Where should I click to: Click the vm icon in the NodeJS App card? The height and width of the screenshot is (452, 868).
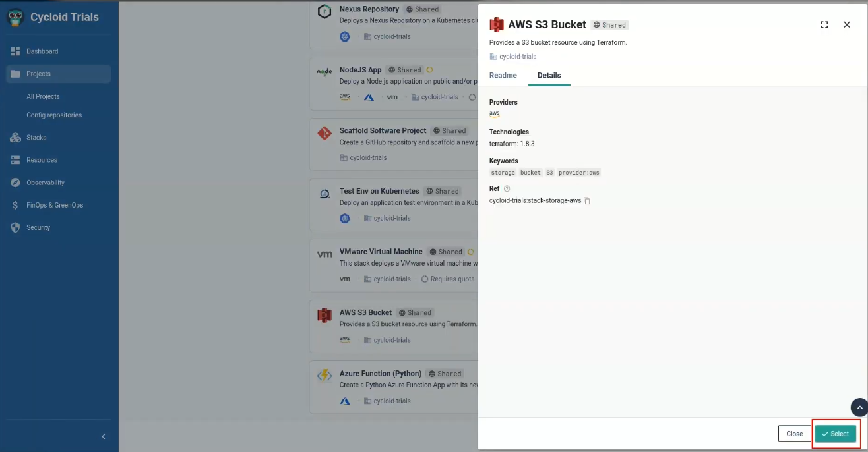pos(392,98)
